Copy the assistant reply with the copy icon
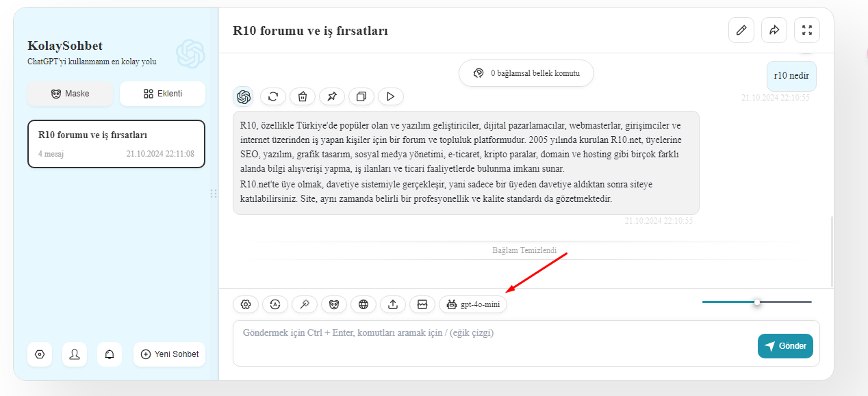 (361, 96)
